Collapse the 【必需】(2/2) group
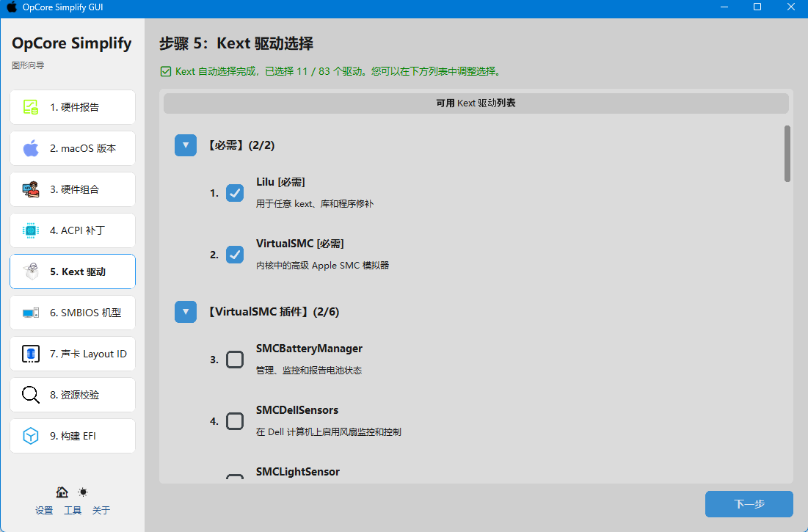The image size is (808, 532). (x=186, y=145)
